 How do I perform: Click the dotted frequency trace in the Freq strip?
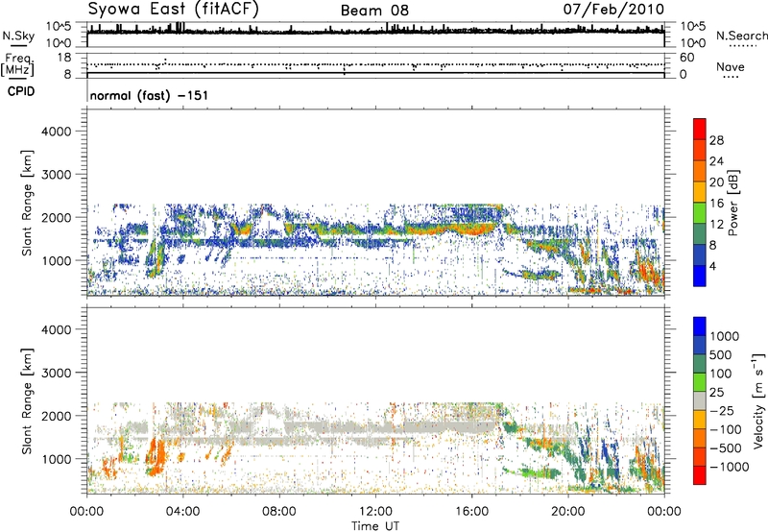(375, 64)
